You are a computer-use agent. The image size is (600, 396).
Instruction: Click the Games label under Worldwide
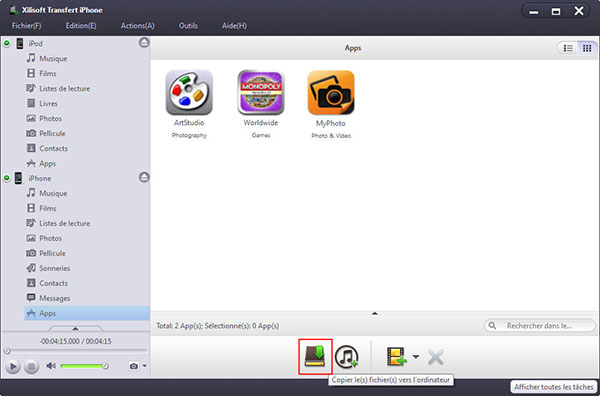tap(261, 135)
